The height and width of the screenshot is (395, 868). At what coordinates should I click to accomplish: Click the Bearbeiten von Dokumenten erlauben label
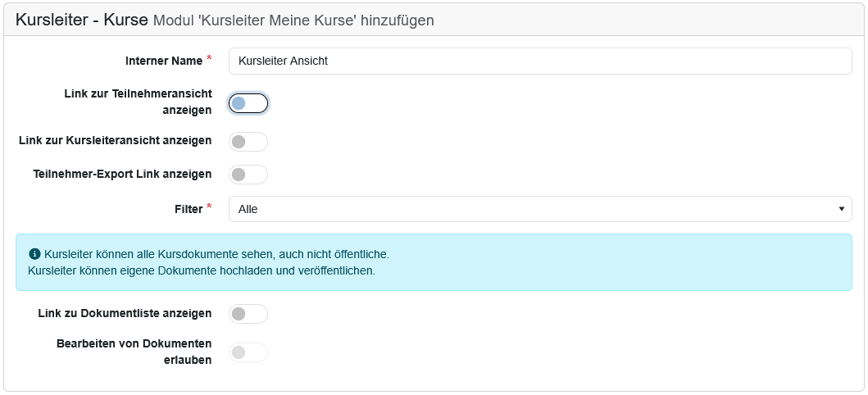pos(134,351)
